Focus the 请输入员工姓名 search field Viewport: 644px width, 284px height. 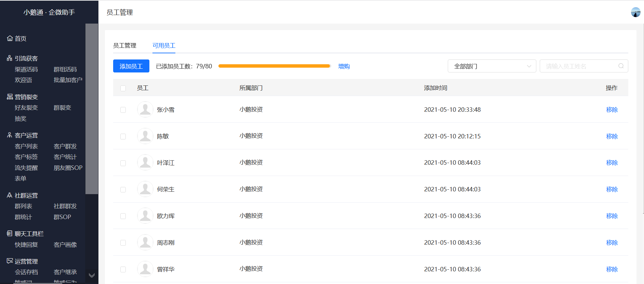584,66
